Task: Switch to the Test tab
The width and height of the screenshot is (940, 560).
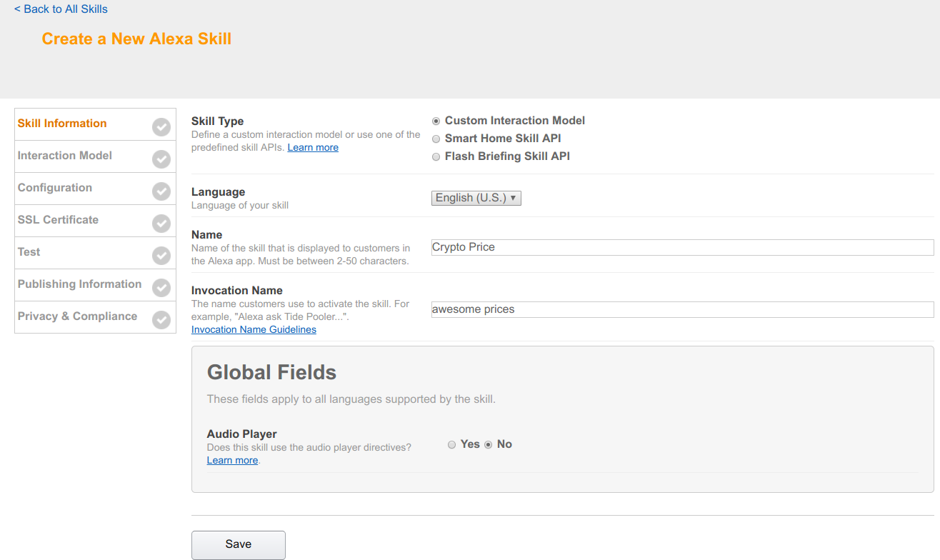Action: click(x=95, y=253)
